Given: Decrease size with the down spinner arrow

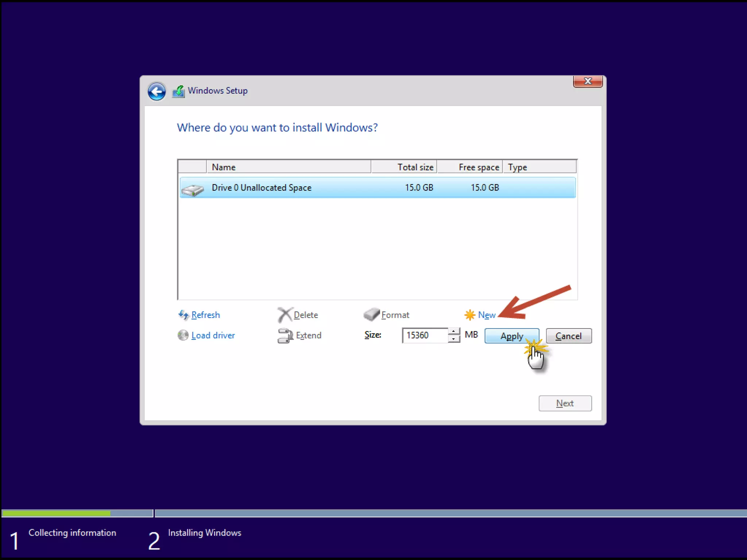Looking at the screenshot, I should point(454,339).
